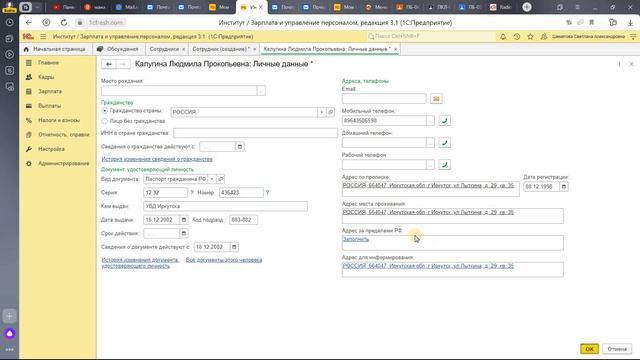Confirm with the OK button
The image size is (640, 360).
click(x=589, y=349)
